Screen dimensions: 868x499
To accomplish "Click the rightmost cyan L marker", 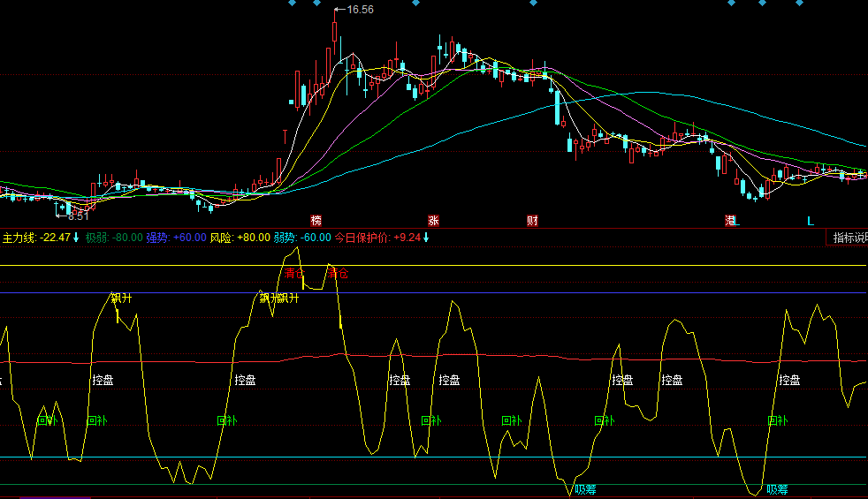I will point(809,220).
